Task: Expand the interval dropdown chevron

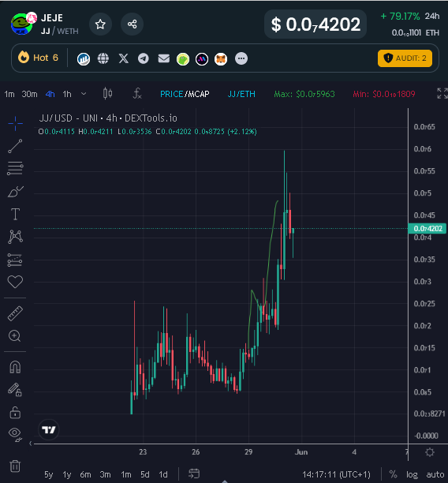Action: click(84, 94)
